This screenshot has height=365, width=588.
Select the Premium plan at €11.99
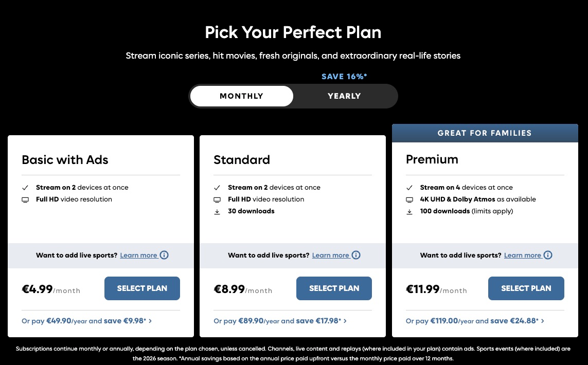click(526, 288)
